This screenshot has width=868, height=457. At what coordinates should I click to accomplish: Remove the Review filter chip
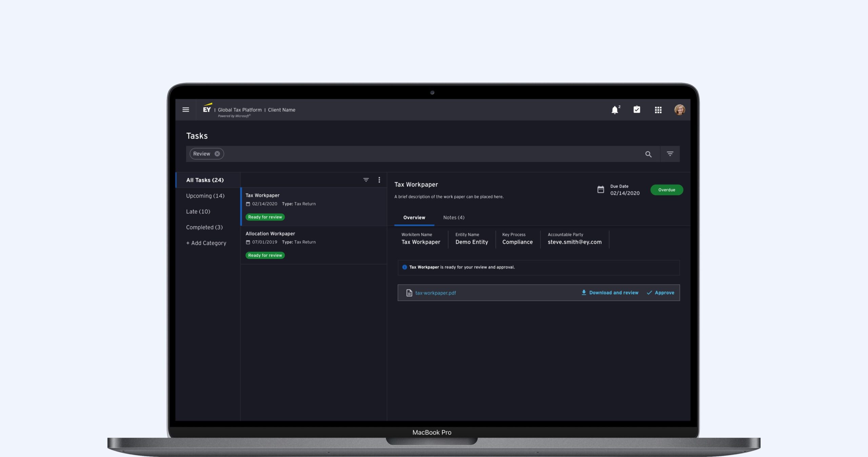[x=217, y=154]
